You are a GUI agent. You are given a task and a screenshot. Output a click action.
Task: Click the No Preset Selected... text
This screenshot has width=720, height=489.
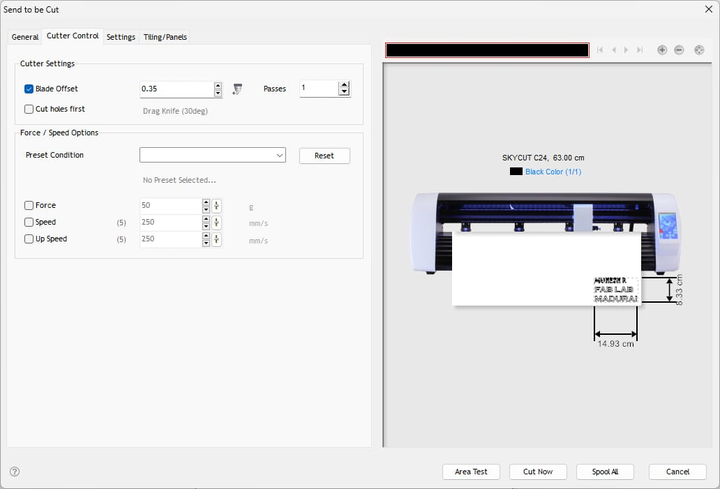point(179,180)
